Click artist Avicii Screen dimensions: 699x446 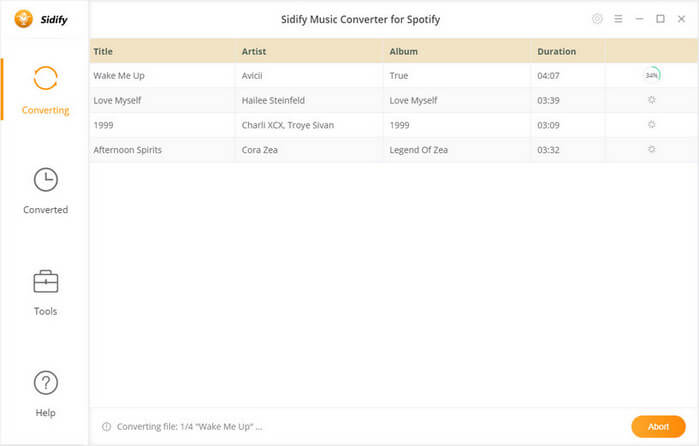(x=252, y=76)
